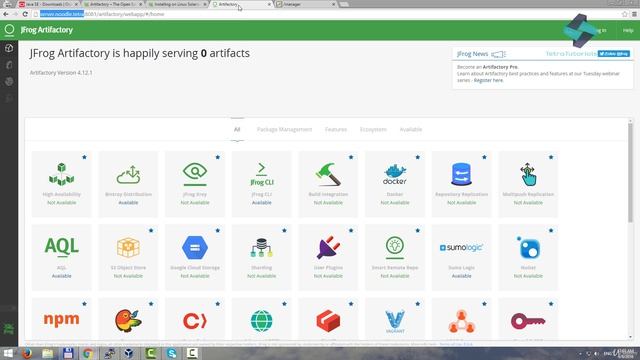
Task: Open the key icon feature card
Action: [528, 320]
